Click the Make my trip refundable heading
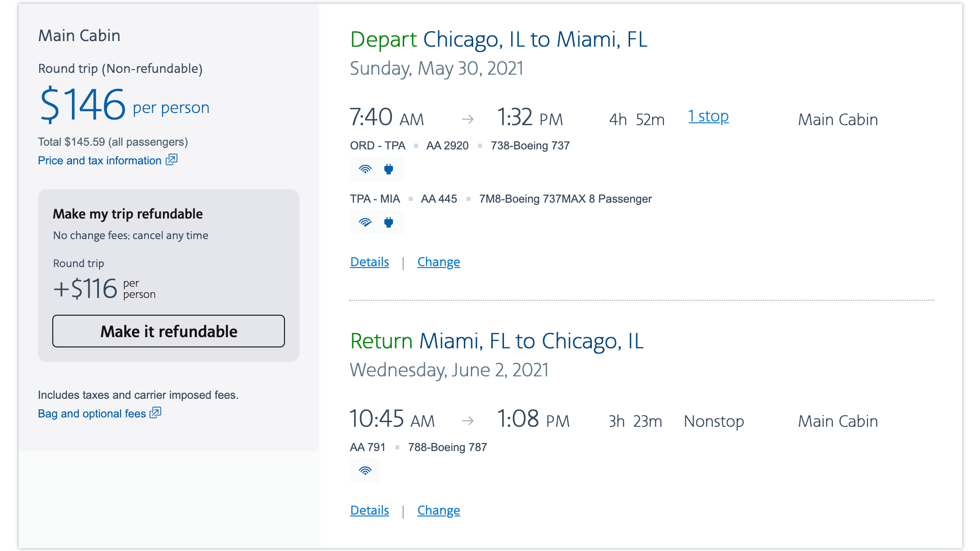Screen dimensions: 980x551 pyautogui.click(x=128, y=214)
